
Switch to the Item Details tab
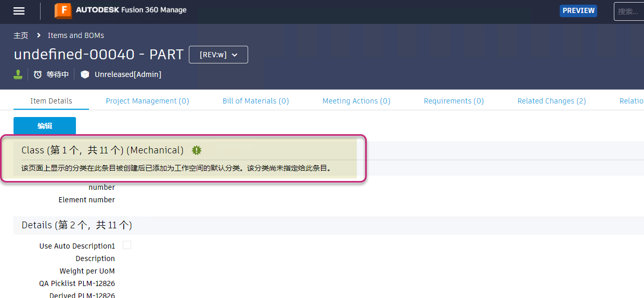51,101
